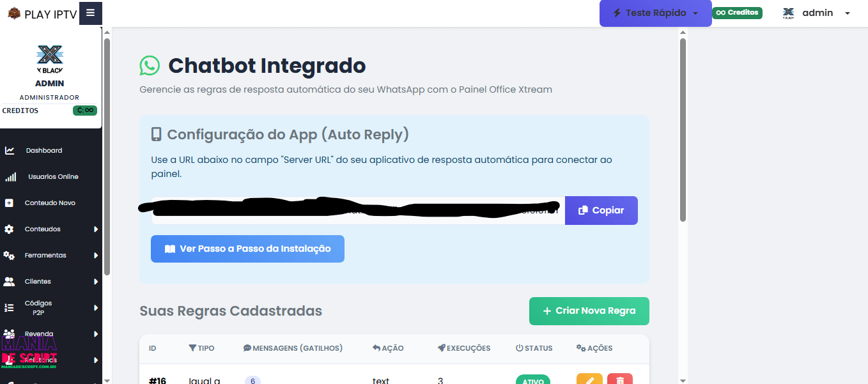Expand the Ferramentas submenu arrow
Screen dimensions: 868x384
(x=96, y=256)
